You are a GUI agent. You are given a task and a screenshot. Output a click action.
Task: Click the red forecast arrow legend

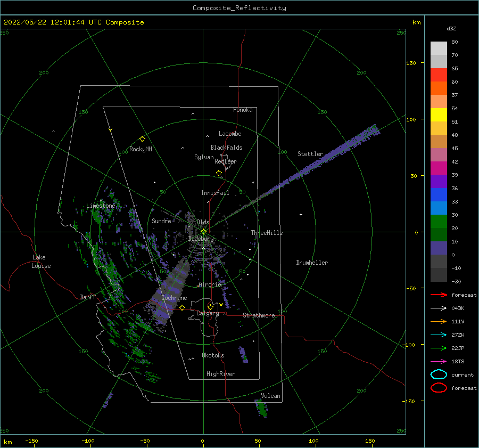click(x=439, y=295)
